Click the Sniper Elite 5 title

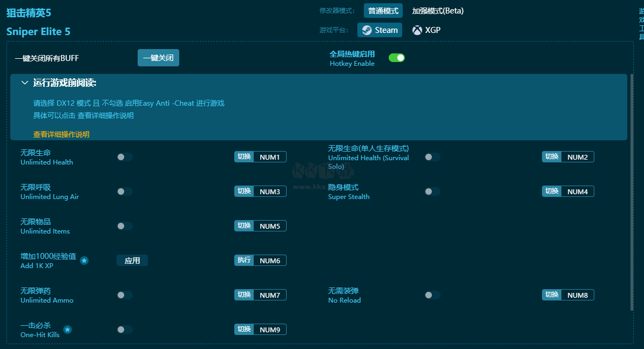pos(38,32)
